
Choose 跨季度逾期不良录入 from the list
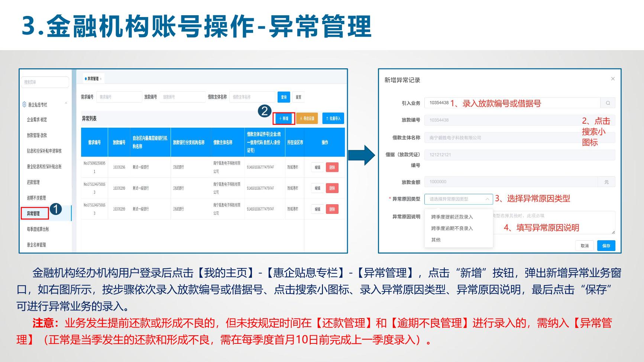click(452, 228)
